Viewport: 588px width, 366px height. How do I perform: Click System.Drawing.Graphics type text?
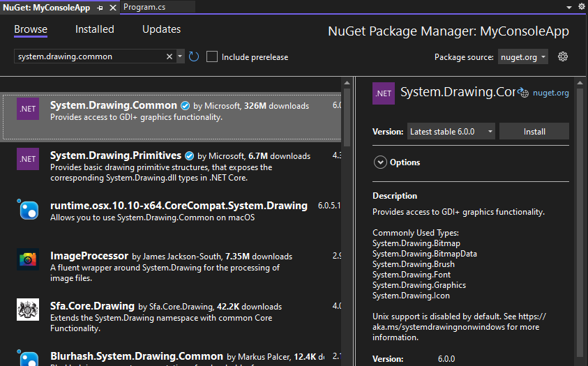click(419, 285)
